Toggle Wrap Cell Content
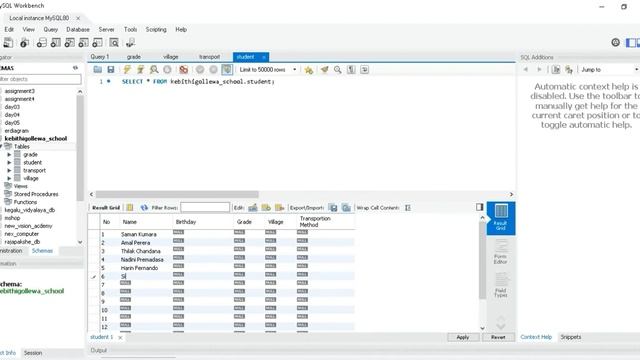Viewport: 640px width, 360px height. 408,208
